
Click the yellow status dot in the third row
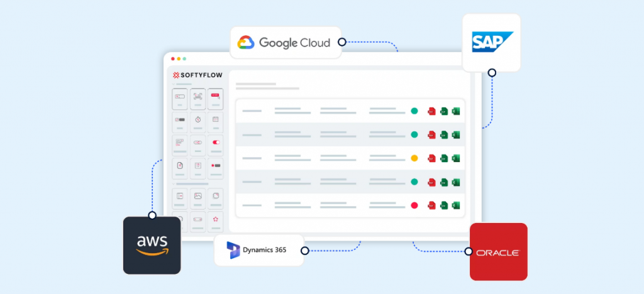click(x=414, y=158)
